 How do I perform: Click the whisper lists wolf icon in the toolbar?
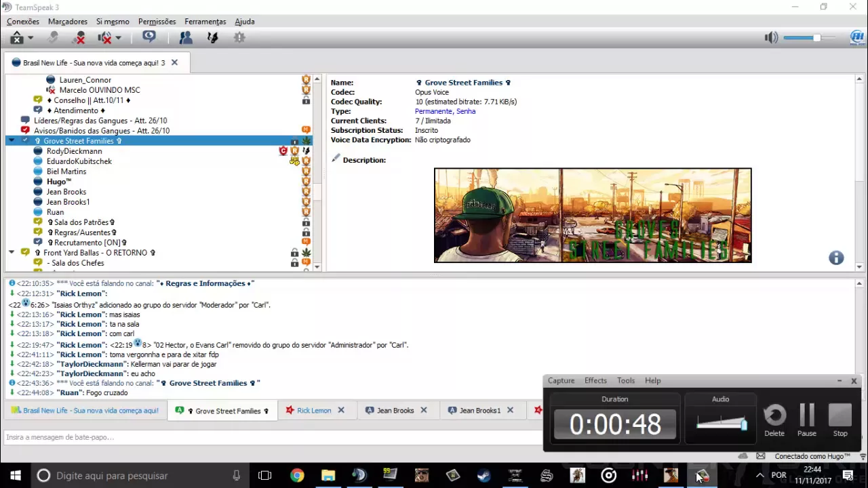click(213, 38)
